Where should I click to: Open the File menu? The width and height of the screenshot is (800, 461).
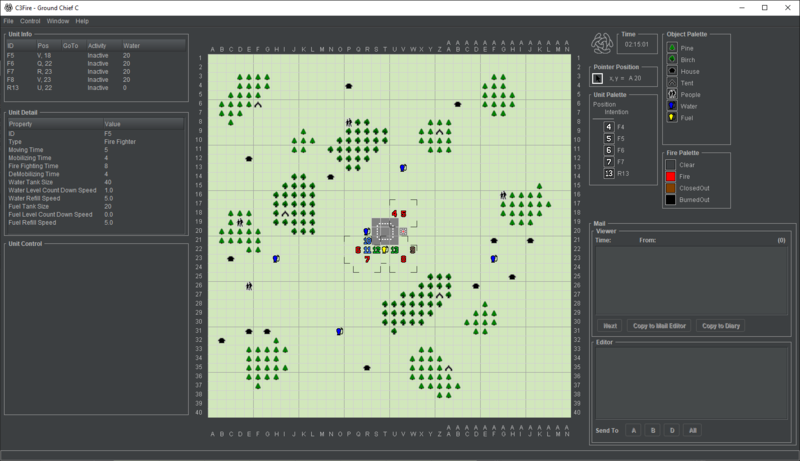pyautogui.click(x=8, y=20)
